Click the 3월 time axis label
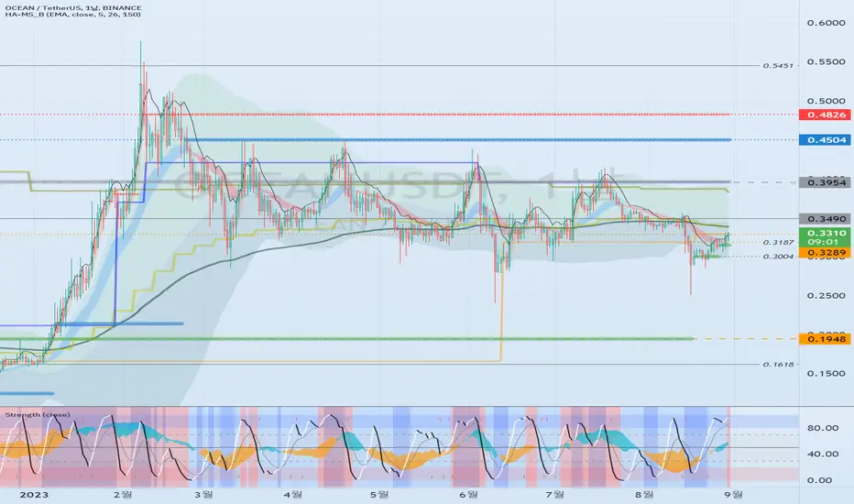The width and height of the screenshot is (854, 504). [204, 495]
